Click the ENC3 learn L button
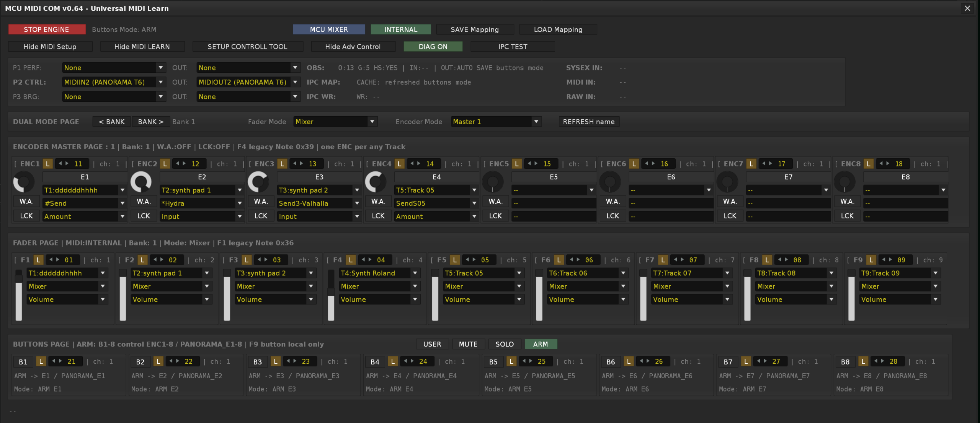 click(x=282, y=164)
